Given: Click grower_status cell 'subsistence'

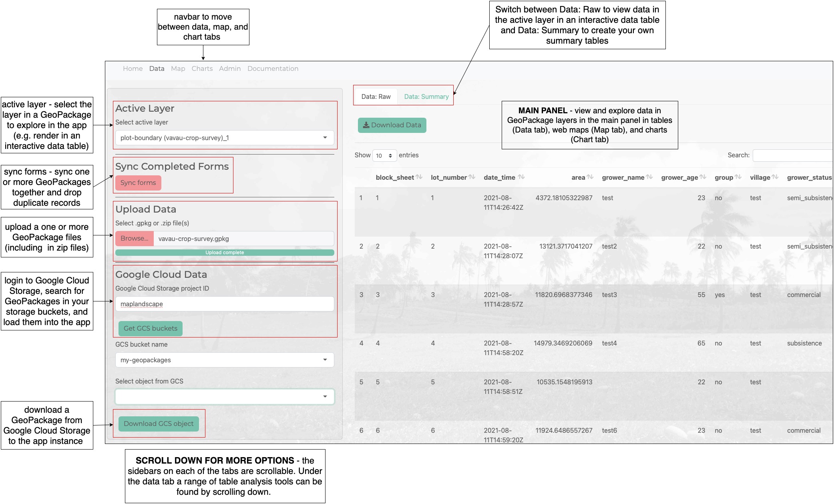Looking at the screenshot, I should click(804, 343).
